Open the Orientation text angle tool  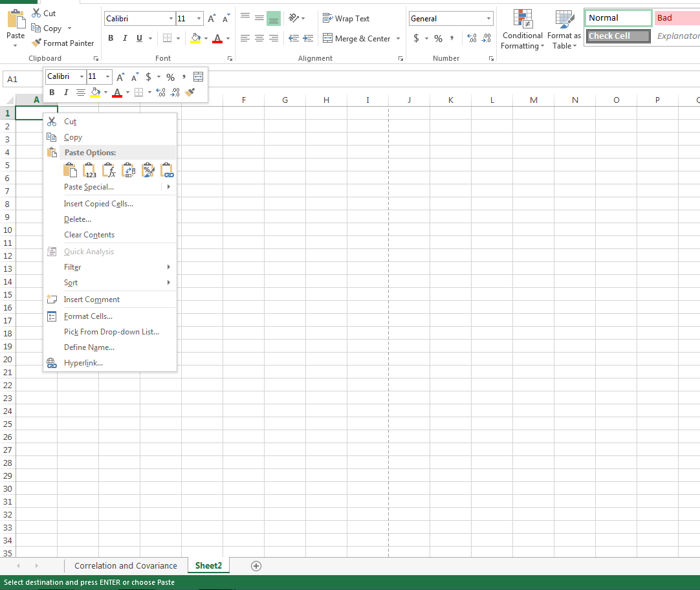[294, 18]
